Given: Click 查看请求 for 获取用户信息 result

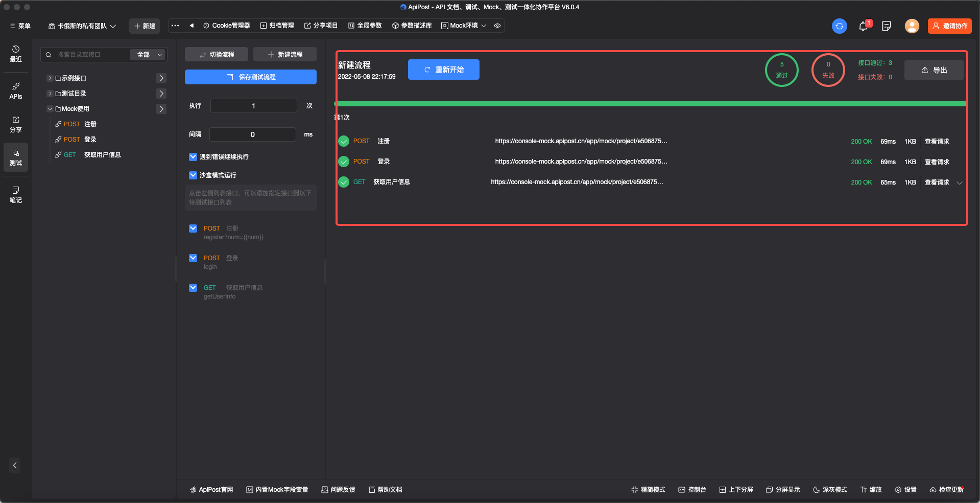Looking at the screenshot, I should click(x=937, y=182).
